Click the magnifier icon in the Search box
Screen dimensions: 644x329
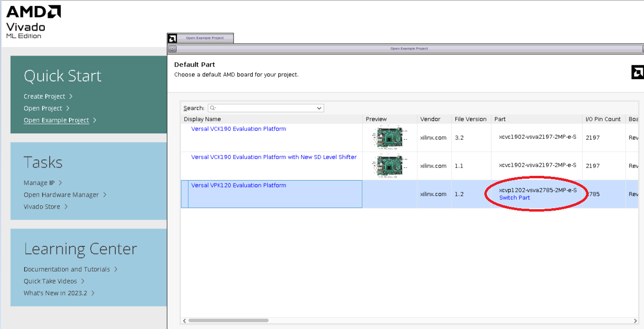point(211,108)
